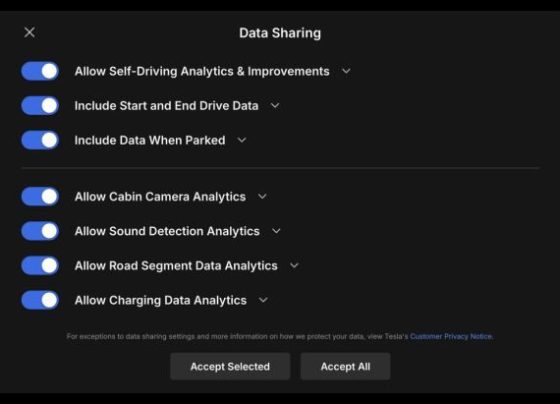Select the Include Data When Parked label

click(150, 140)
